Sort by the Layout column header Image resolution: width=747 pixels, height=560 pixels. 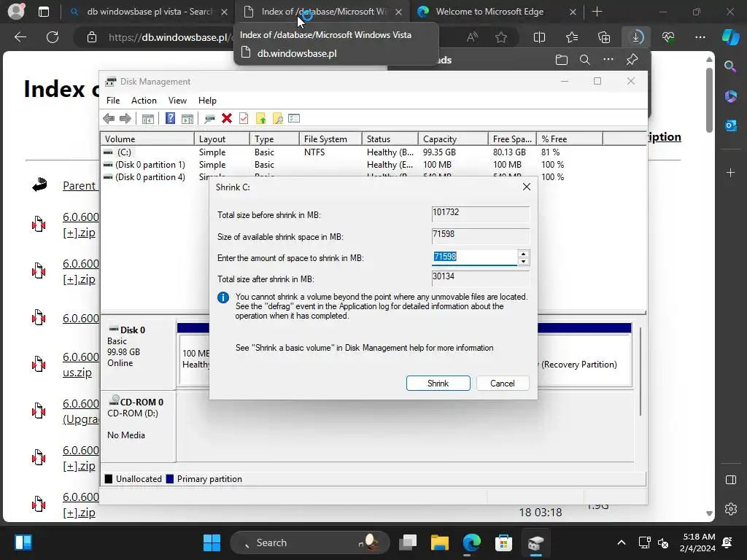[x=222, y=139]
